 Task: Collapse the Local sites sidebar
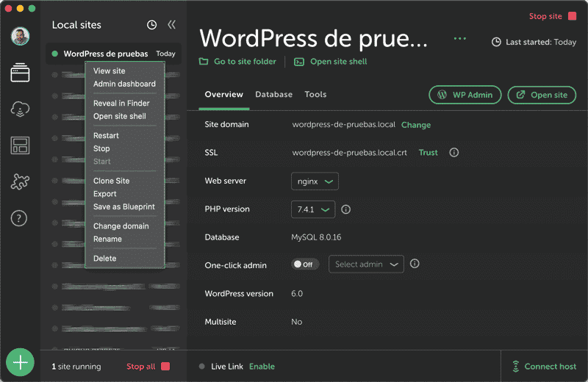click(x=171, y=25)
